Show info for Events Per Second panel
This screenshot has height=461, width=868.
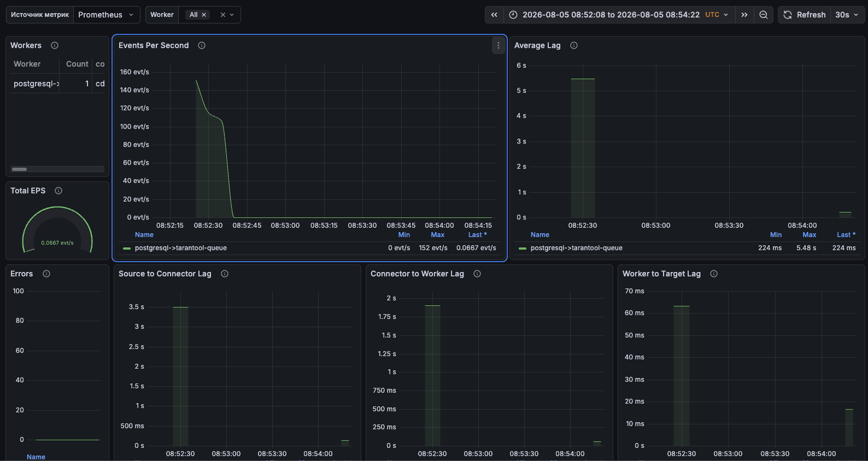pos(202,45)
